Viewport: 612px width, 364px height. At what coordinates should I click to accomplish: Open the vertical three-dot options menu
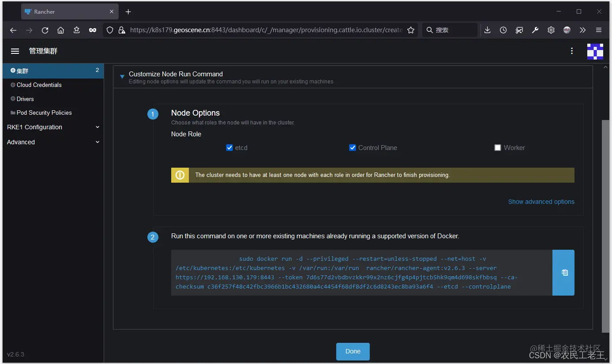572,51
